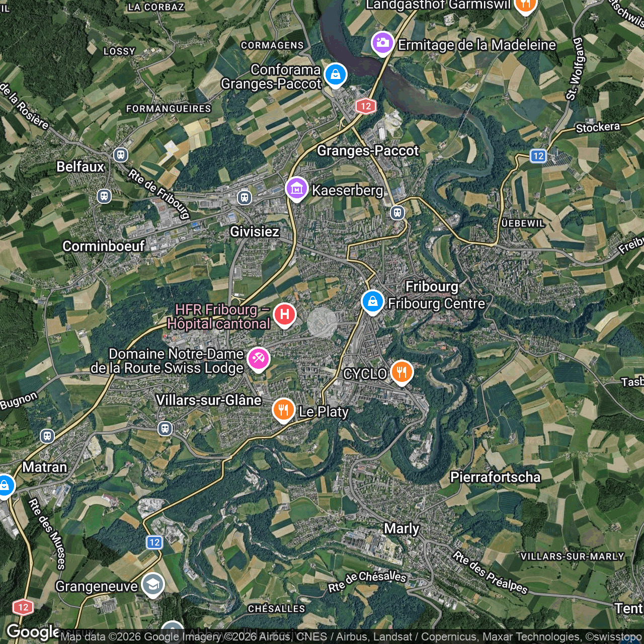Click the shopping pin left of Matran
The image size is (644, 644).
[x=4, y=486]
